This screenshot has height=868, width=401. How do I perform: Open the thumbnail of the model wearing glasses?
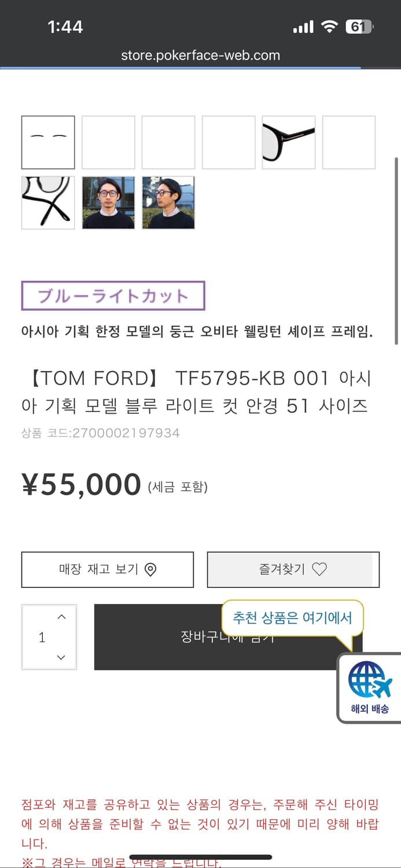(108, 203)
